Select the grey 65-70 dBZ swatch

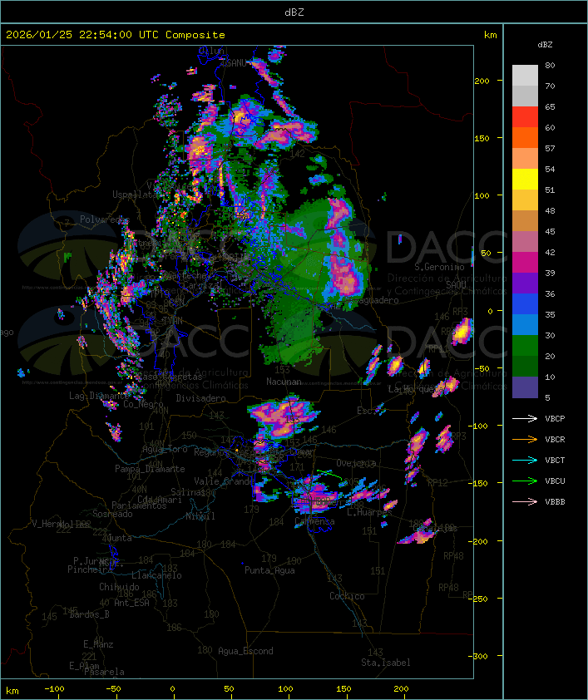[x=525, y=96]
